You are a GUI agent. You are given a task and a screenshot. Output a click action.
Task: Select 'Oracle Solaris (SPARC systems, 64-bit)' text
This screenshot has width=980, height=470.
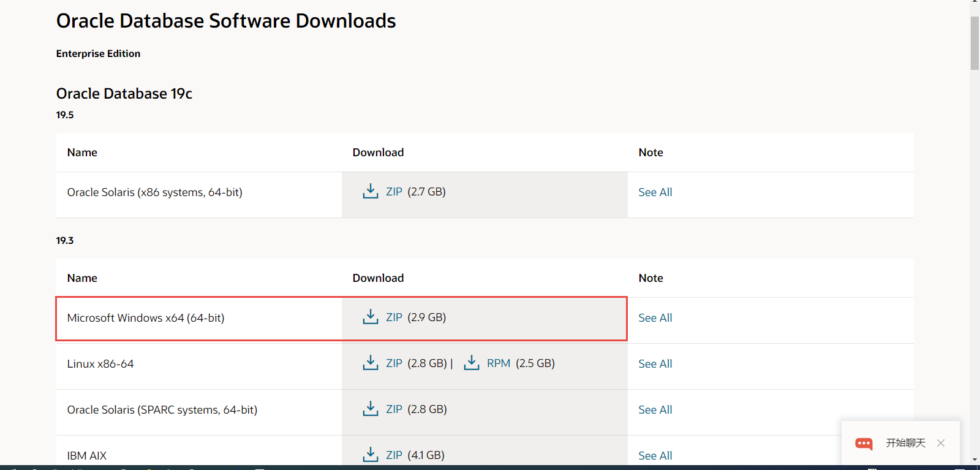coord(162,410)
